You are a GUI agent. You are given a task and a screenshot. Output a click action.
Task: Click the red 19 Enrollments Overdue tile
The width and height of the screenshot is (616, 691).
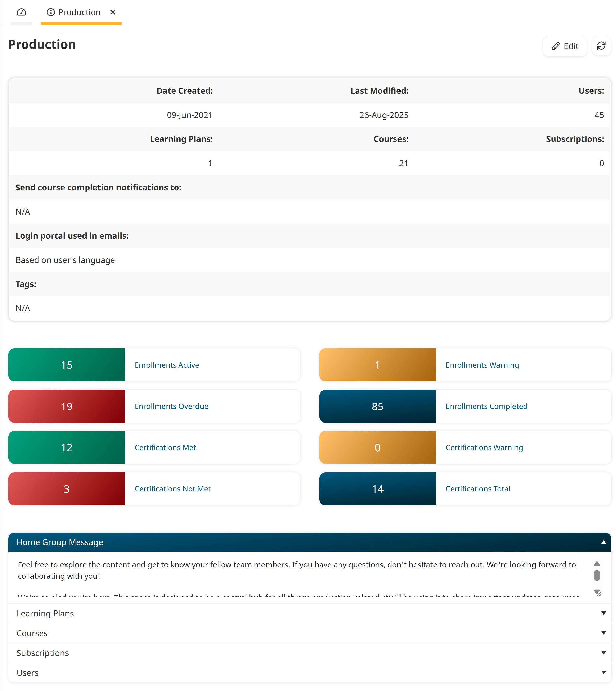point(67,406)
